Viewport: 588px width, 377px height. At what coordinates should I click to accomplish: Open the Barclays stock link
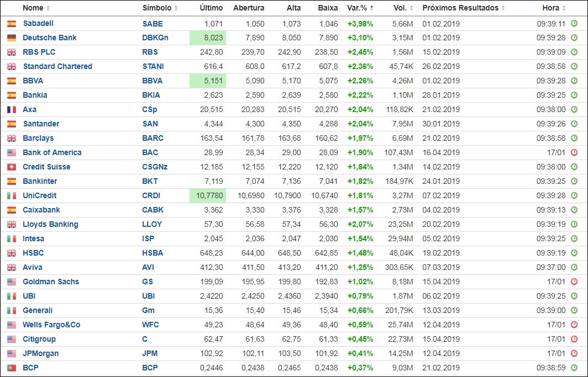click(38, 138)
